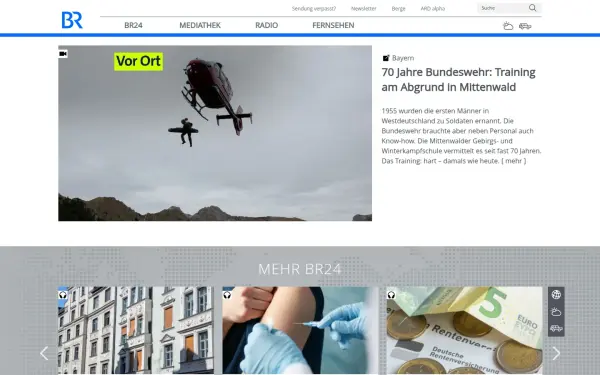The height and width of the screenshot is (375, 600).
Task: Open the 'Sendung verpasst?' link
Action: [314, 8]
